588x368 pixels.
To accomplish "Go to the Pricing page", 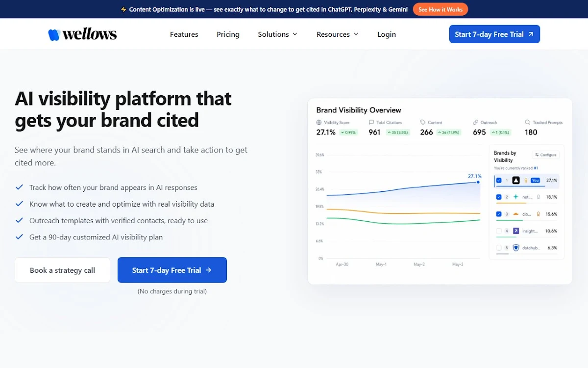I will tap(228, 34).
